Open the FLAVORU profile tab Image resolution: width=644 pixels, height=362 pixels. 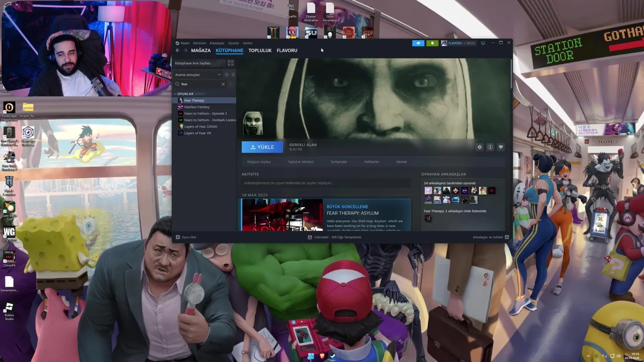click(x=287, y=50)
